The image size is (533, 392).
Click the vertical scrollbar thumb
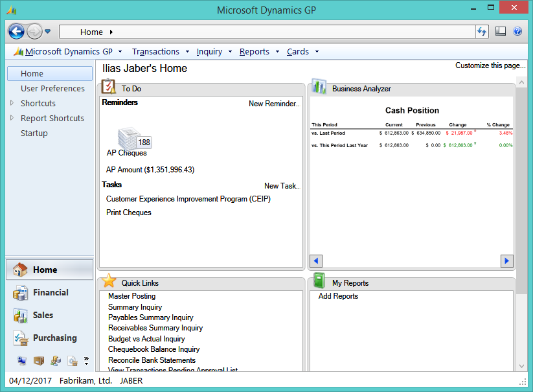(521, 190)
